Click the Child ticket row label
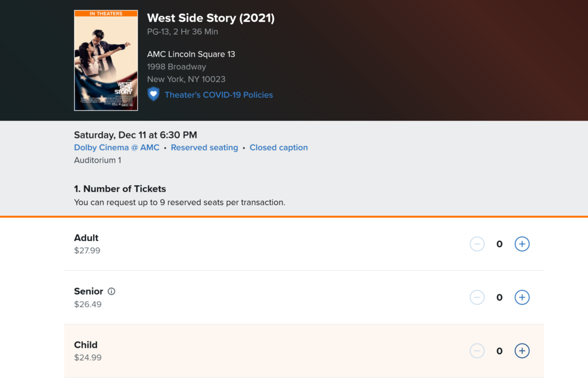The image size is (588, 380). point(86,345)
